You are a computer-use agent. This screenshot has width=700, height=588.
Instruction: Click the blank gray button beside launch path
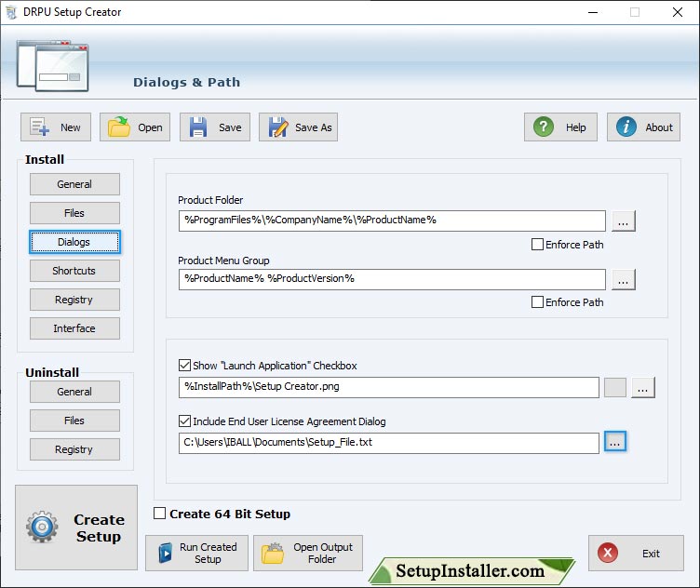pos(615,387)
